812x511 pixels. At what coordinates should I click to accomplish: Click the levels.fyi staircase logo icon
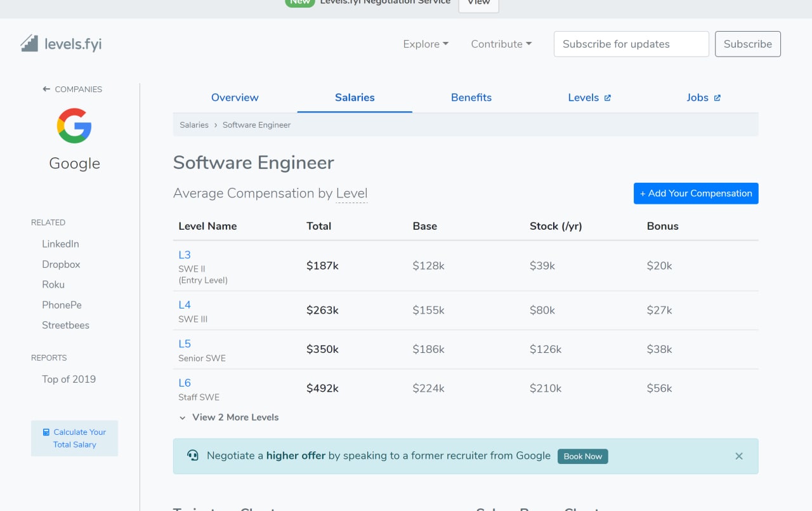29,43
